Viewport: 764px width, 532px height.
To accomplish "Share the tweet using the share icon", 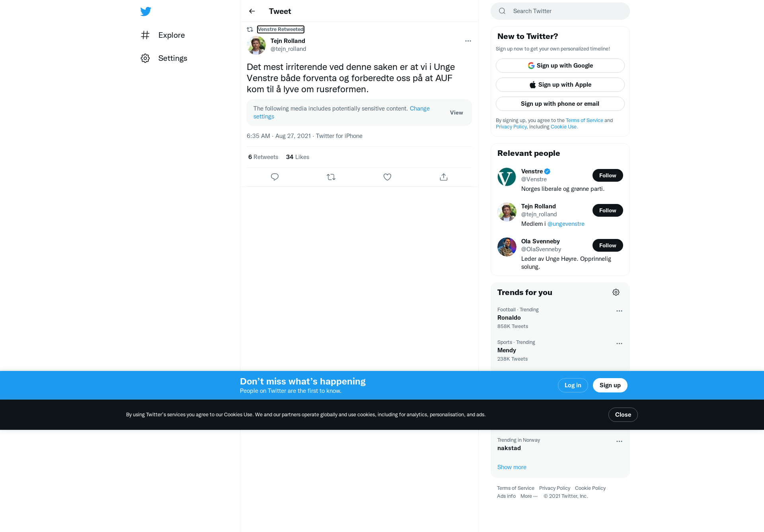I will click(444, 177).
